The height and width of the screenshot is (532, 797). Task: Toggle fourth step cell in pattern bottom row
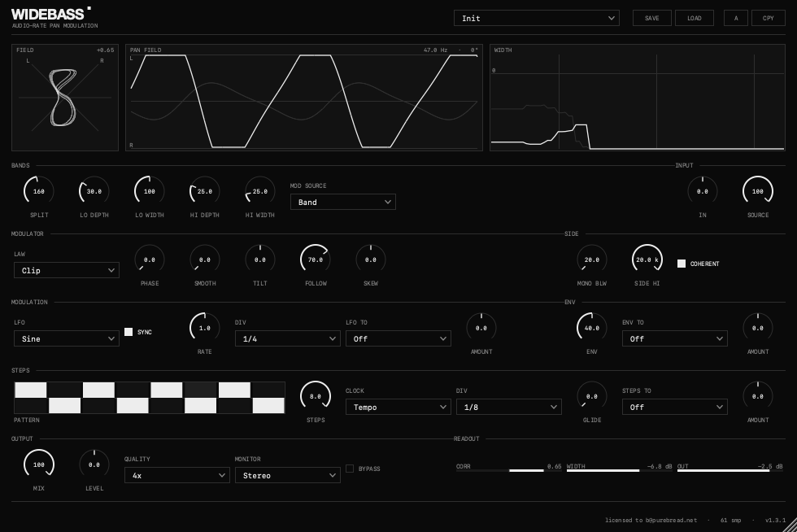pyautogui.click(x=133, y=405)
